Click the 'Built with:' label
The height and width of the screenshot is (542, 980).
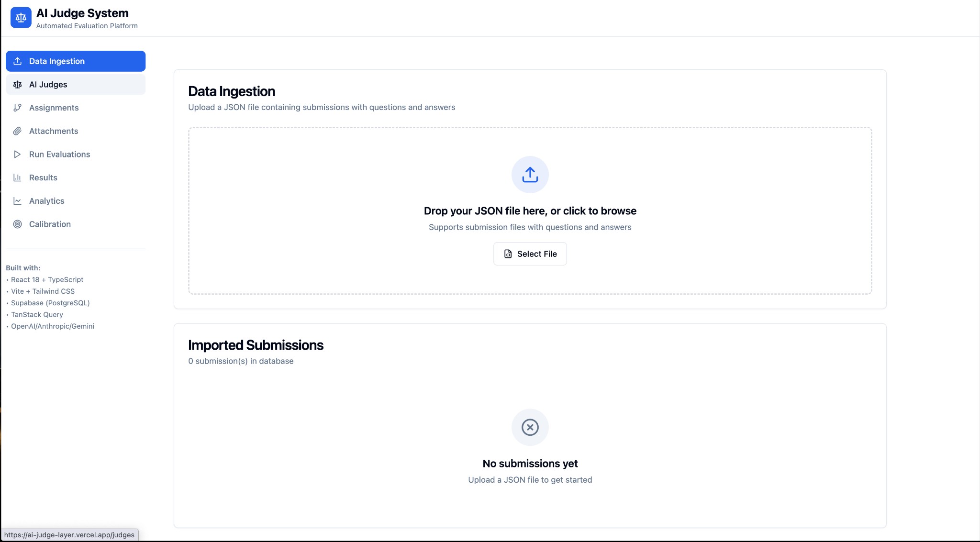pyautogui.click(x=23, y=268)
